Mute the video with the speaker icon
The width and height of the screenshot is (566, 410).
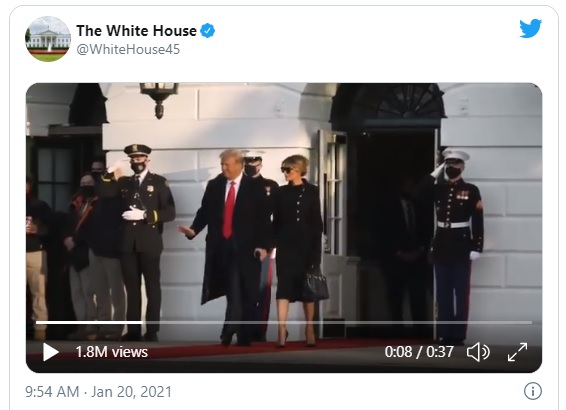click(478, 352)
